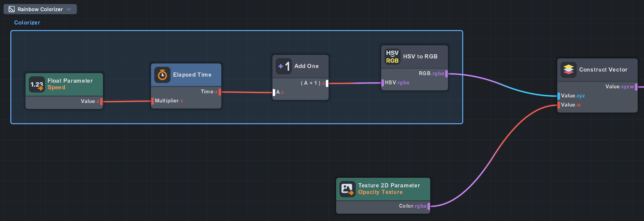Image resolution: width=644 pixels, height=221 pixels.
Task: Click the HSV.rgba input port
Action: tap(382, 83)
